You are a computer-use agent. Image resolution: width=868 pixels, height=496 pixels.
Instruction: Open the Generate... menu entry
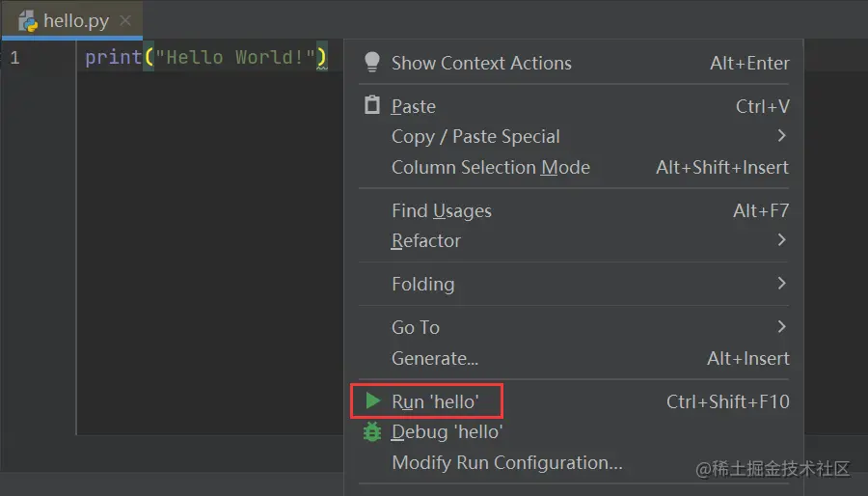click(x=434, y=358)
